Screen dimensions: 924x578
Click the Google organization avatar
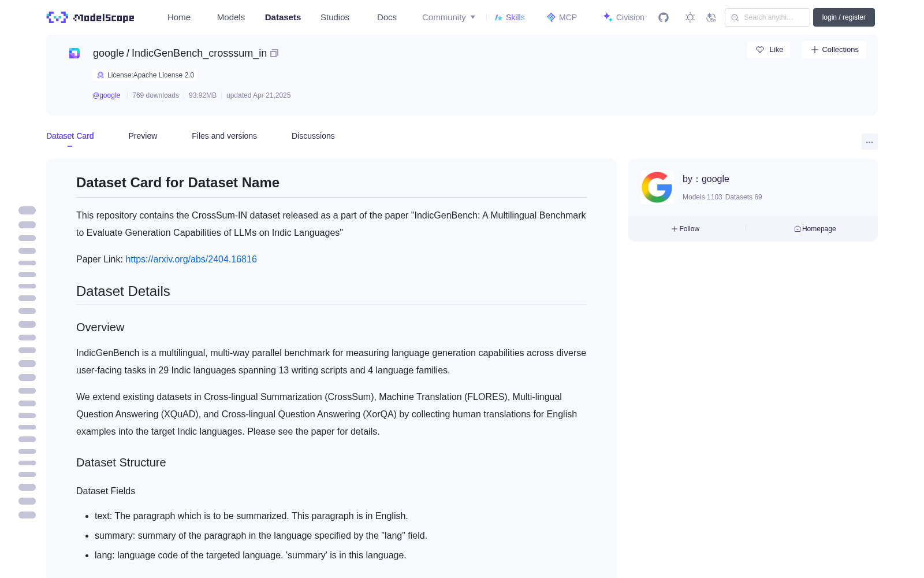point(657,187)
